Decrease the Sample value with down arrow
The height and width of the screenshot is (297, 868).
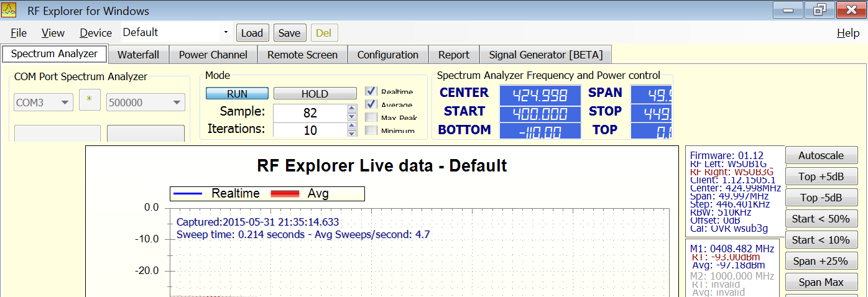click(352, 117)
